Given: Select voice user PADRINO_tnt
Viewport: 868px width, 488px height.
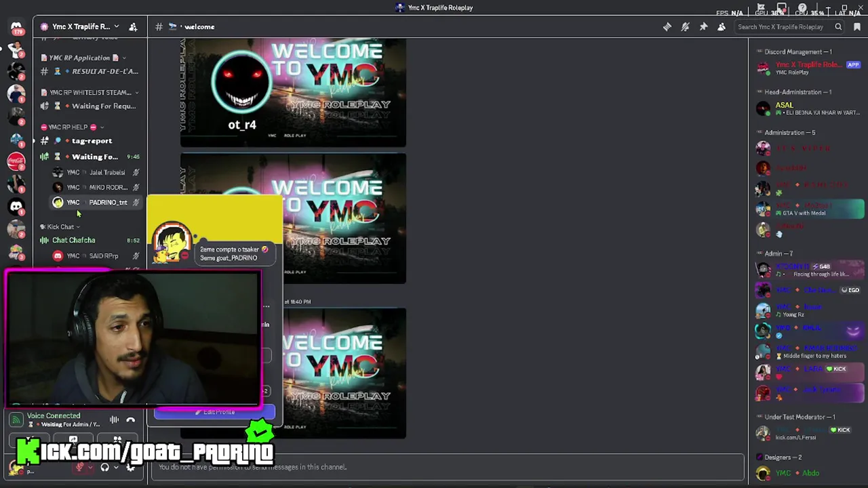Looking at the screenshot, I should click(x=96, y=202).
